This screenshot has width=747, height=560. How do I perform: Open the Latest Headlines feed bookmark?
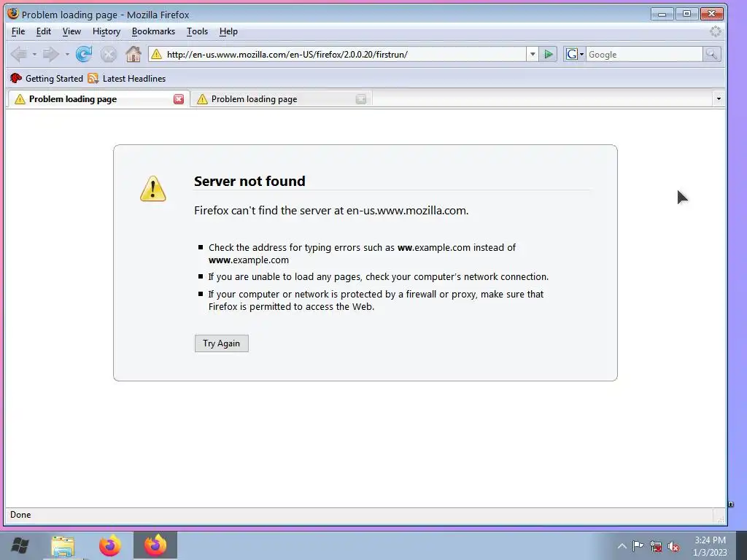pyautogui.click(x=127, y=79)
